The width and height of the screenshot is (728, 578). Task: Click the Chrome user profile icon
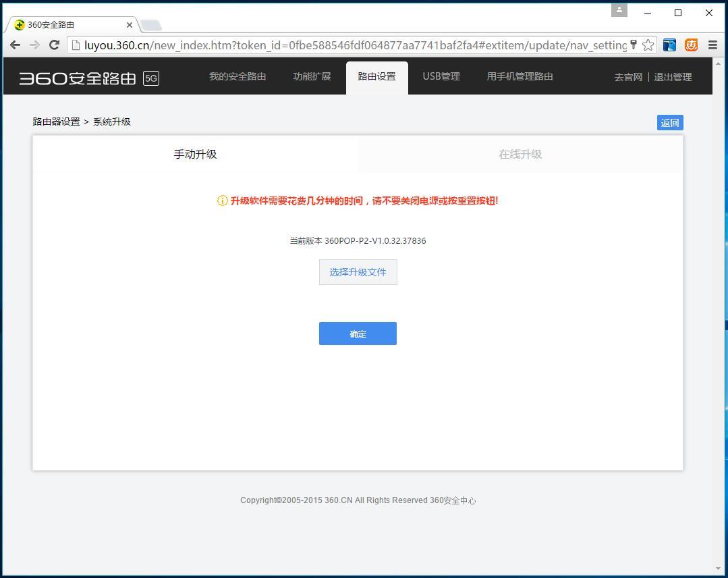point(619,10)
